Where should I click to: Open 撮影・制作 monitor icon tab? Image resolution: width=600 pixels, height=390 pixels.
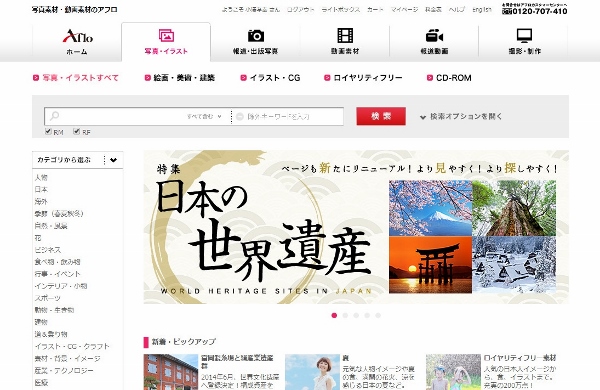coord(524,42)
